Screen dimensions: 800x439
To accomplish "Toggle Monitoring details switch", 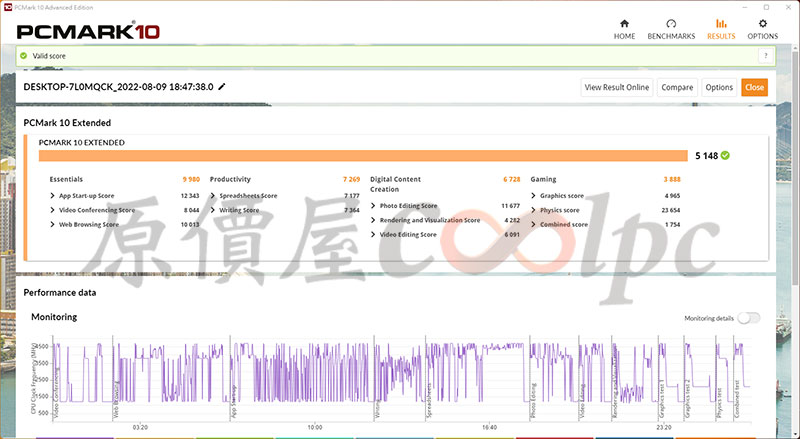I will (748, 318).
